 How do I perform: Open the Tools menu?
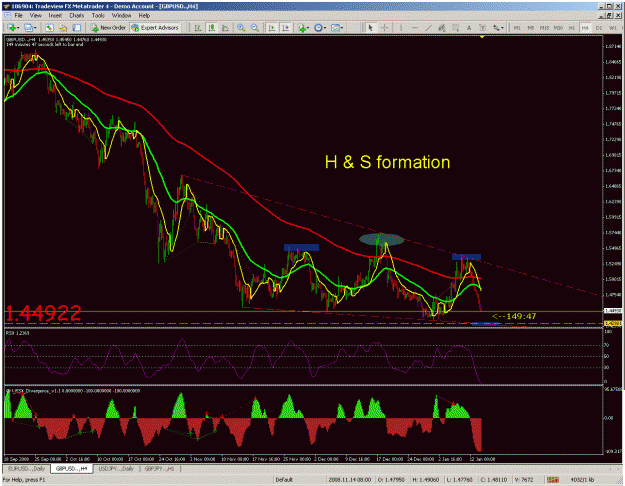(x=98, y=16)
